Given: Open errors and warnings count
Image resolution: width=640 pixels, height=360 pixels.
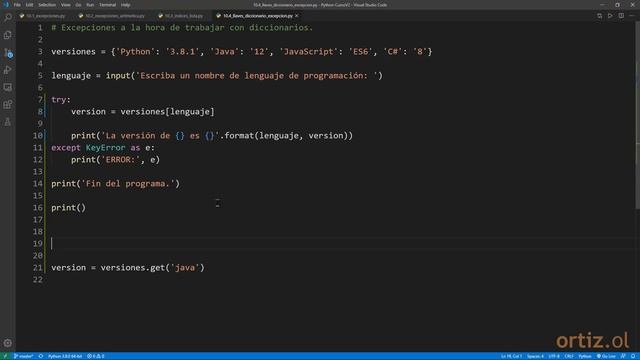Looking at the screenshot, I should (96, 356).
